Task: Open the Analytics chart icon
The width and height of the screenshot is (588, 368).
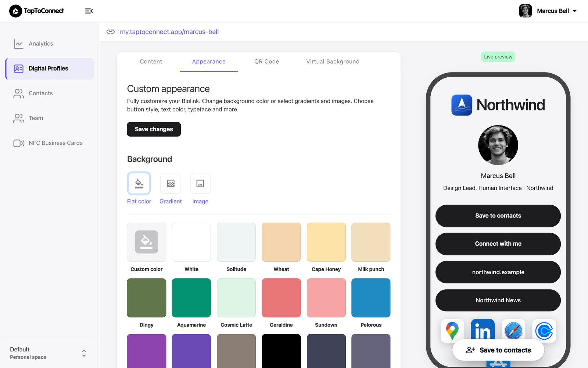Action: (x=18, y=44)
